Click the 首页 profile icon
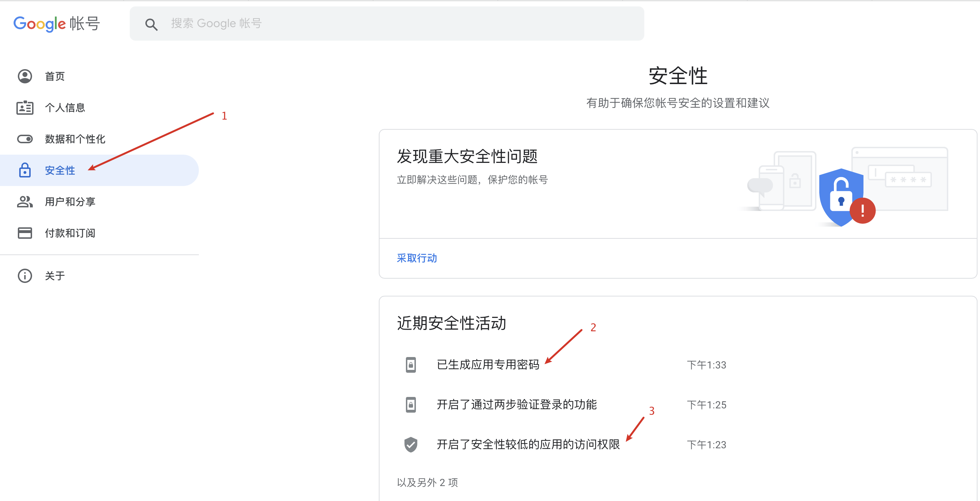 (x=25, y=76)
